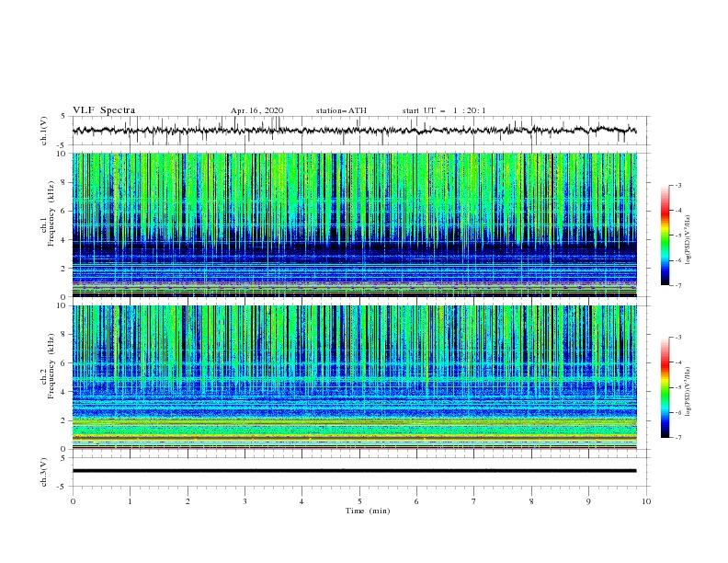Click the "ch.3(V)" axis label

(44, 472)
